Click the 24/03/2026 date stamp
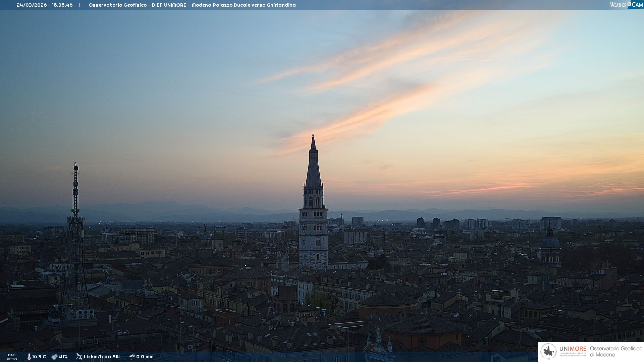644x362 pixels. click(32, 5)
